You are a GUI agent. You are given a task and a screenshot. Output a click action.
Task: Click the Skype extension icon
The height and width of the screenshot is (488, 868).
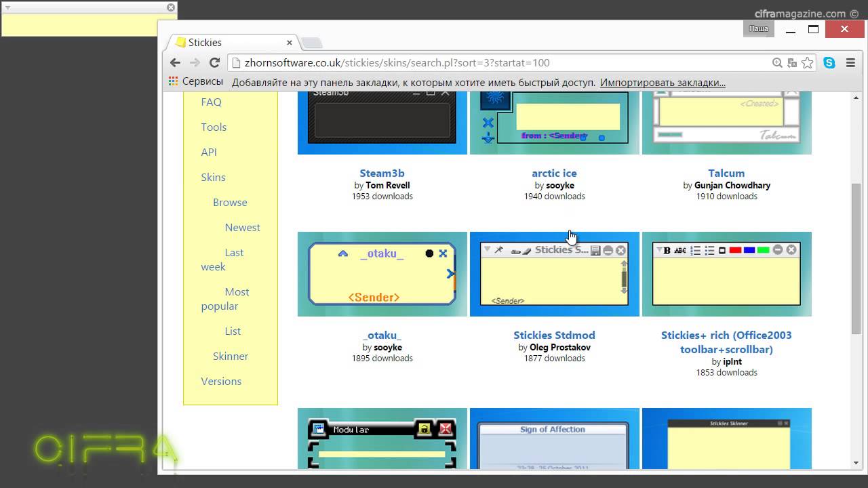click(x=829, y=62)
